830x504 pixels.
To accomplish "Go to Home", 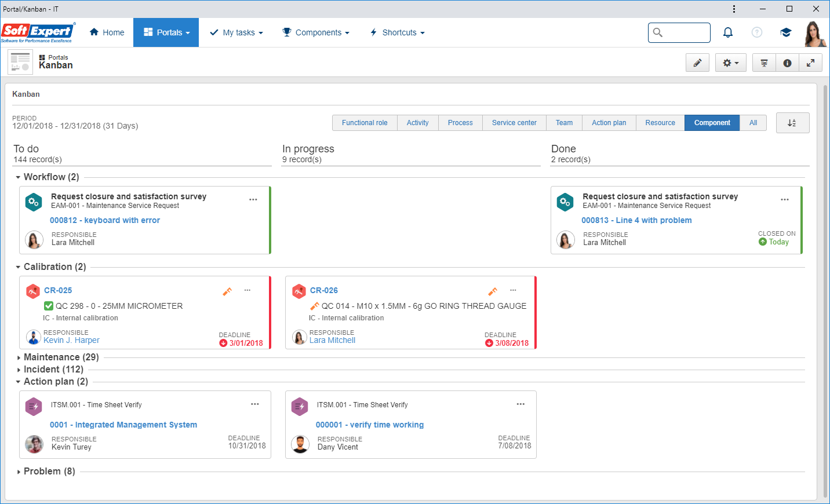I will click(x=107, y=32).
